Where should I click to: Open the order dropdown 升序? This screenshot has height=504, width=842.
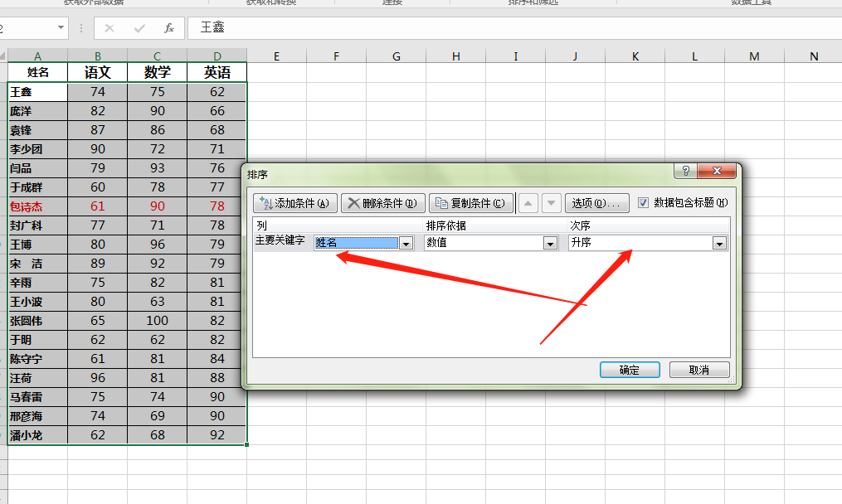719,243
